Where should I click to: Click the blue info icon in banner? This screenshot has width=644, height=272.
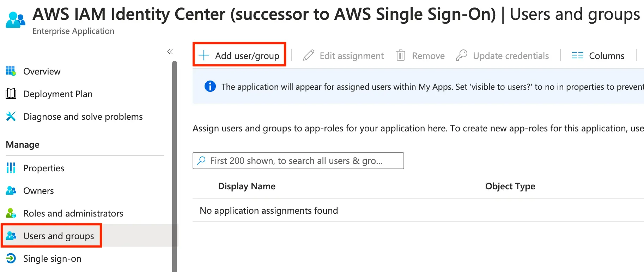pyautogui.click(x=210, y=86)
